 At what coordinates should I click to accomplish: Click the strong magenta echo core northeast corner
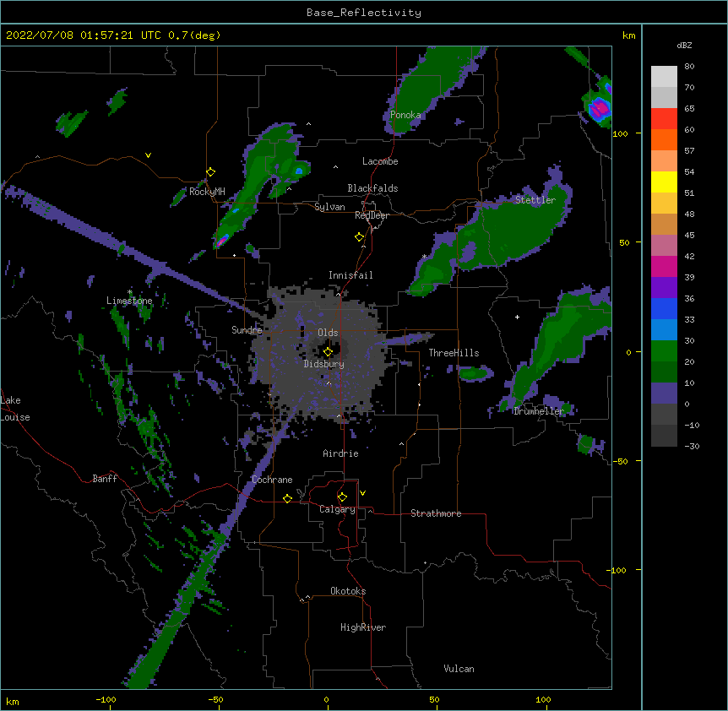[600, 109]
